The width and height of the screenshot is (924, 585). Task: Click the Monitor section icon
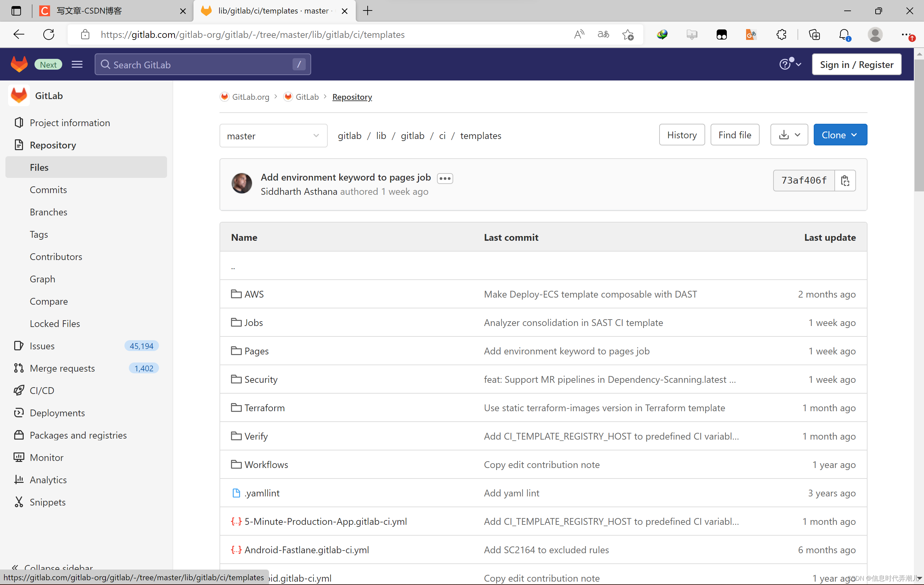tap(18, 457)
